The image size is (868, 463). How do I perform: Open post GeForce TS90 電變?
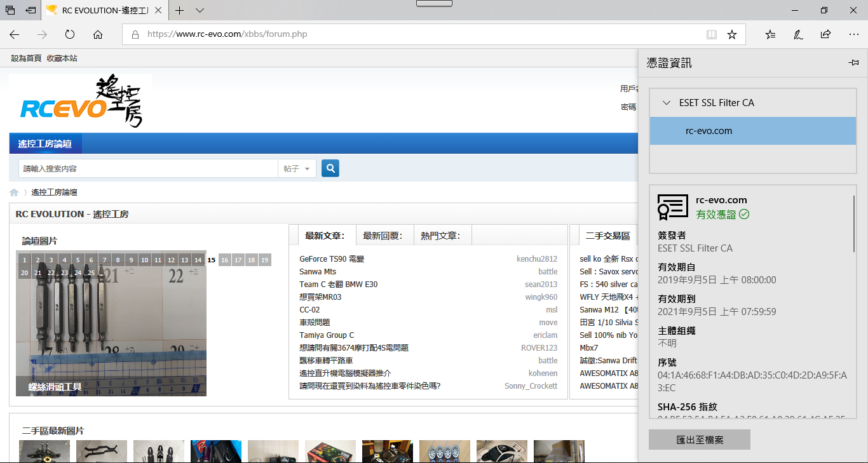332,259
